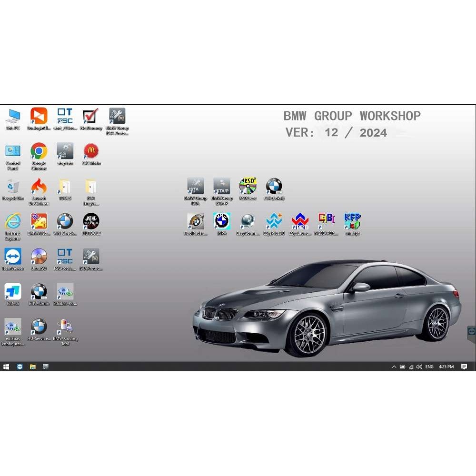Open the ISTAProtoc... shortcut
The width and height of the screenshot is (476, 476).
[x=91, y=259]
